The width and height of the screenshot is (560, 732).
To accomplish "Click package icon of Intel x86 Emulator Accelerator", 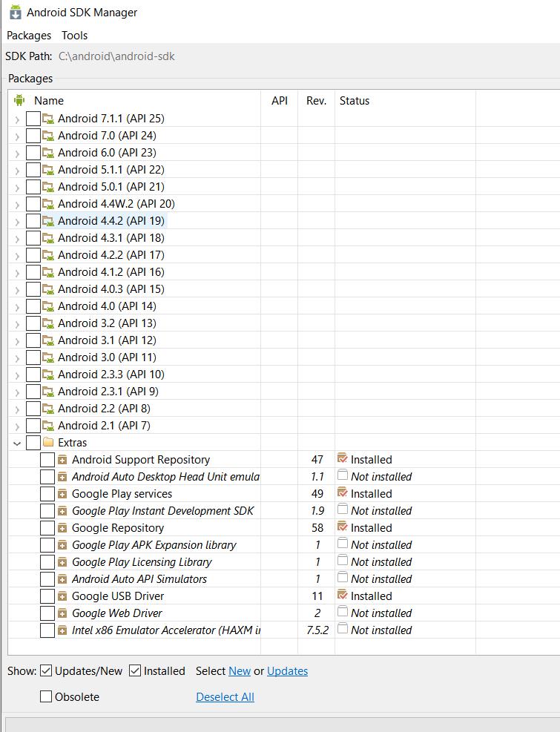I will (62, 630).
